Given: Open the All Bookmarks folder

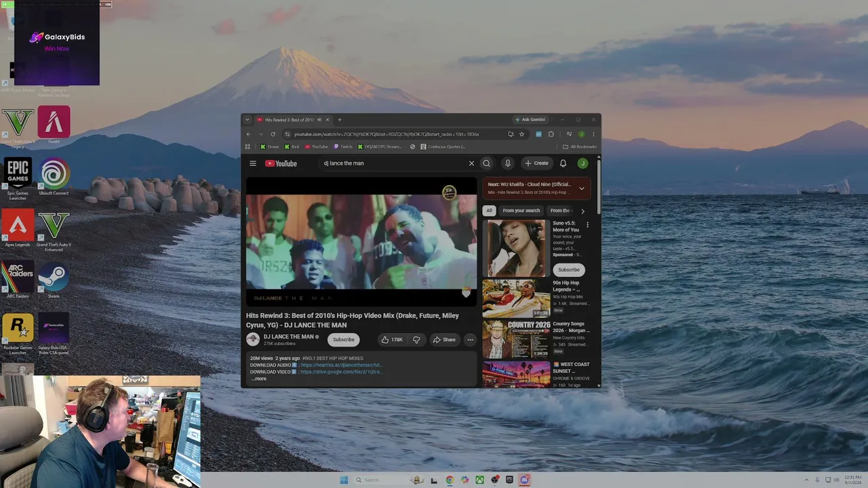Looking at the screenshot, I should coord(580,146).
